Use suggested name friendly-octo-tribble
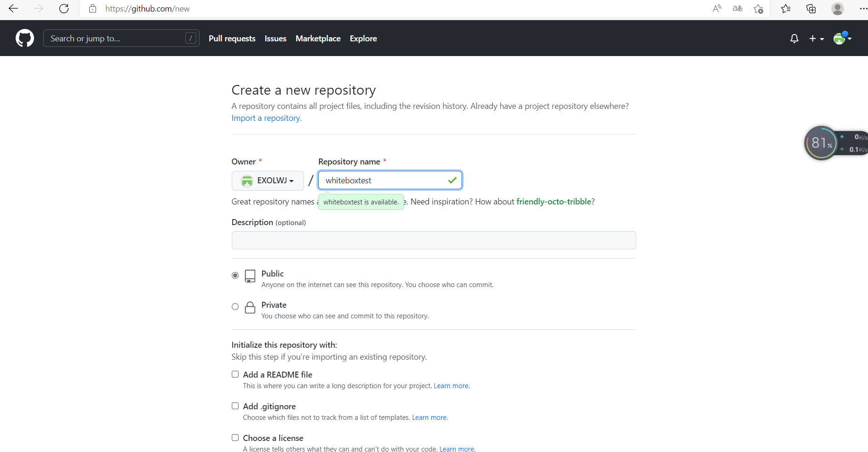Image resolution: width=868 pixels, height=452 pixels. (554, 202)
